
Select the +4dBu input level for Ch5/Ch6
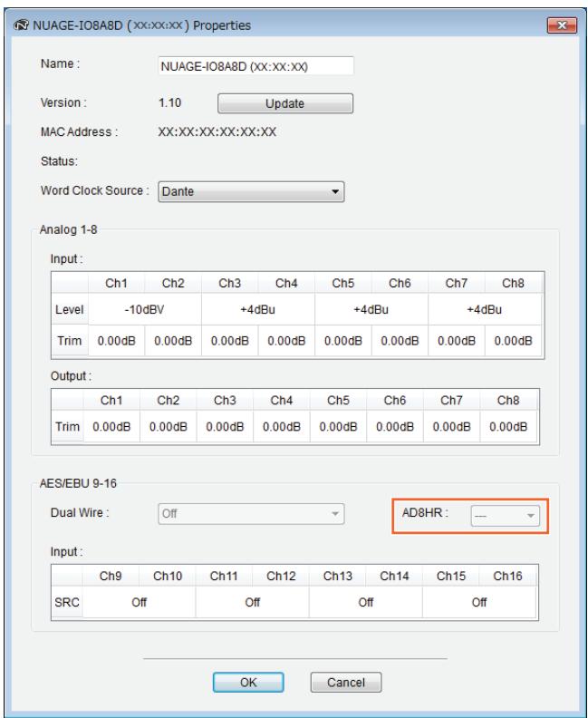click(371, 309)
